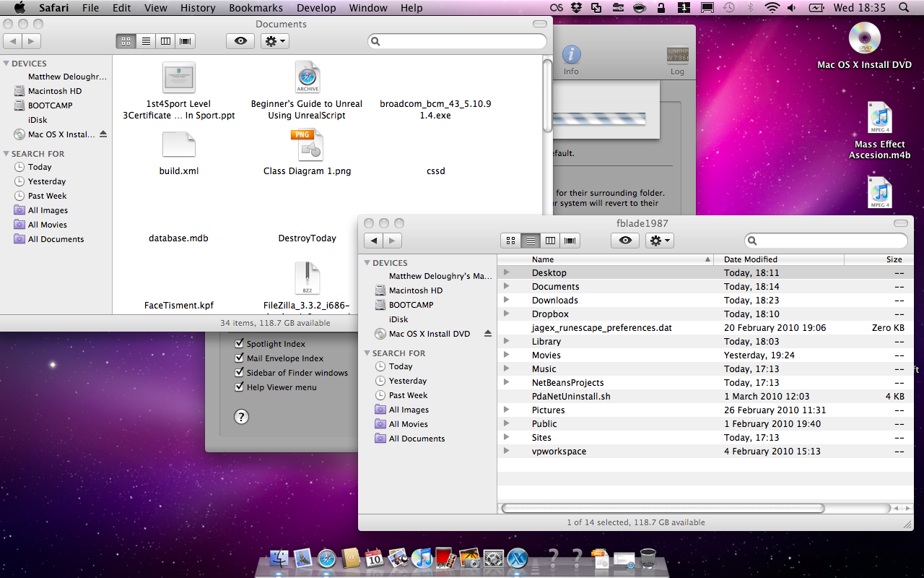Uncheck Mail Envelope Index checkbox
Image resolution: width=924 pixels, height=578 pixels.
click(x=240, y=358)
